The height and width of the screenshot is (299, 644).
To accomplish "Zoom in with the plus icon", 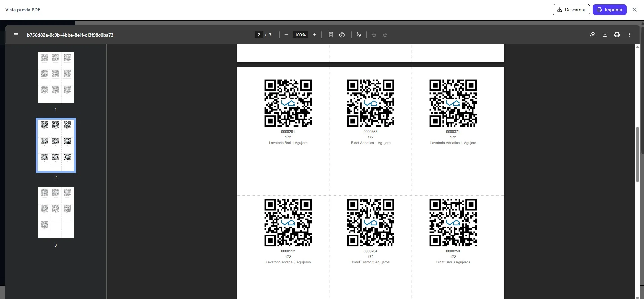I will click(315, 35).
